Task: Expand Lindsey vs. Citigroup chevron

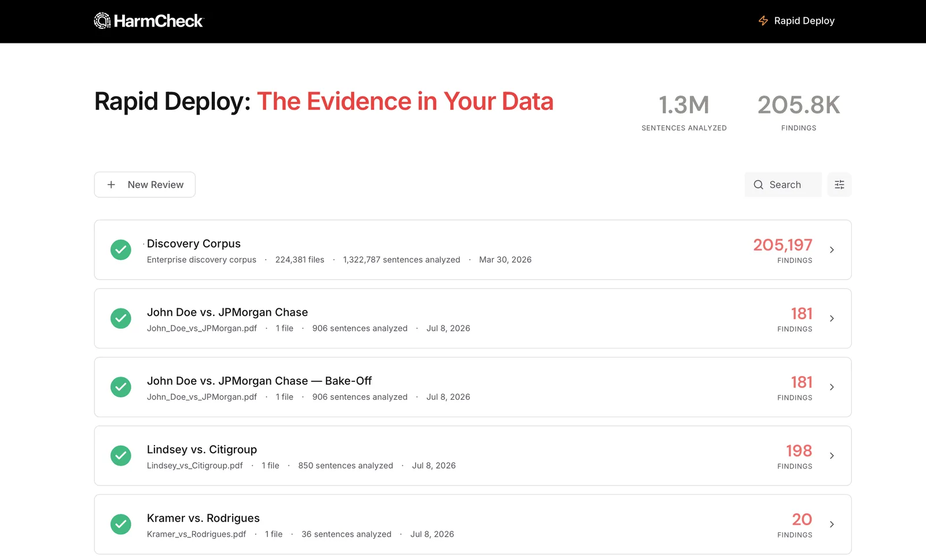Action: (x=832, y=456)
